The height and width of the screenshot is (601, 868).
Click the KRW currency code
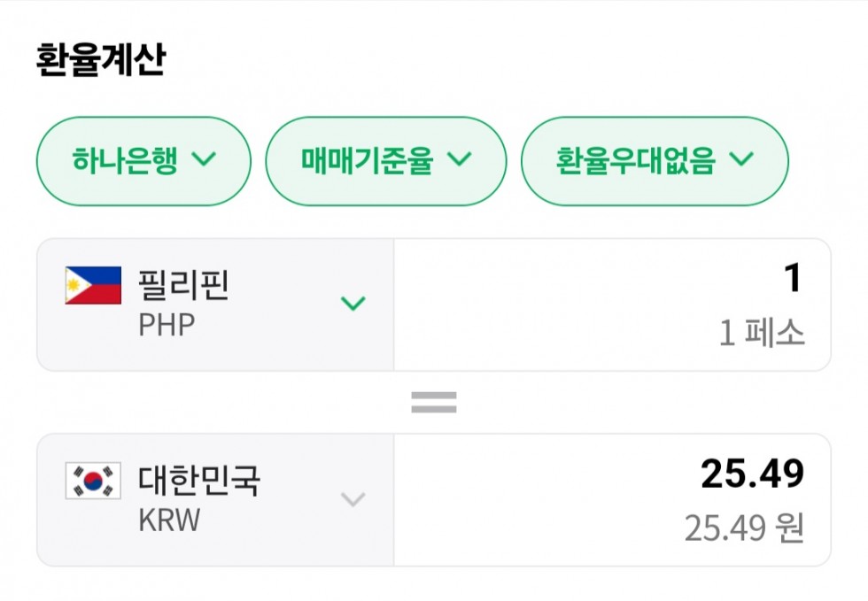(x=169, y=520)
